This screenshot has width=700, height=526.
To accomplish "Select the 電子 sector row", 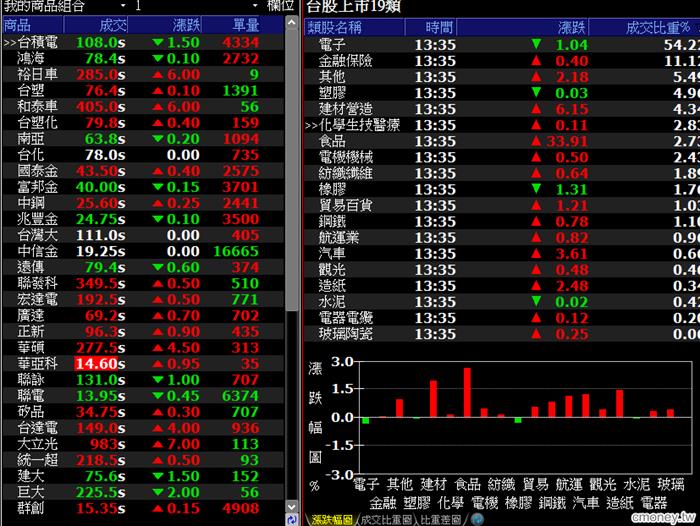I will point(502,45).
